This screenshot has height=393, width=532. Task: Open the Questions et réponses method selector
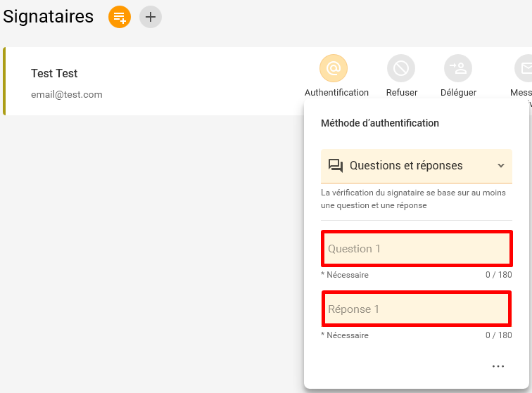[x=417, y=166]
